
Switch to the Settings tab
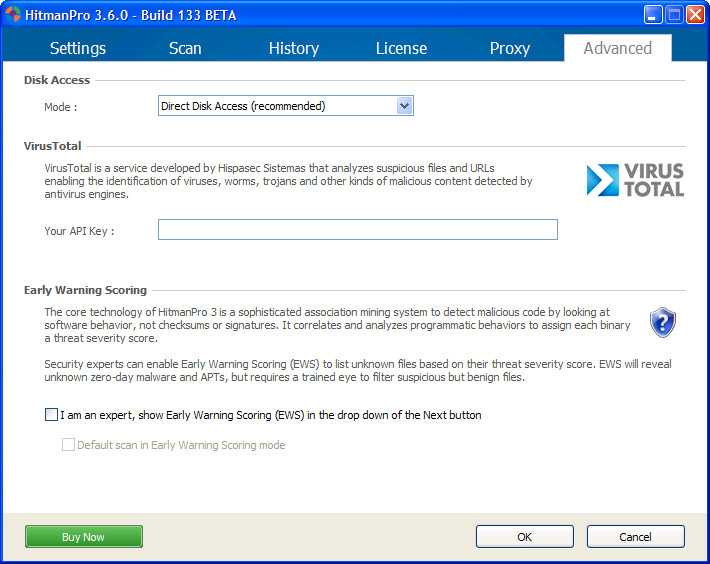[x=78, y=48]
